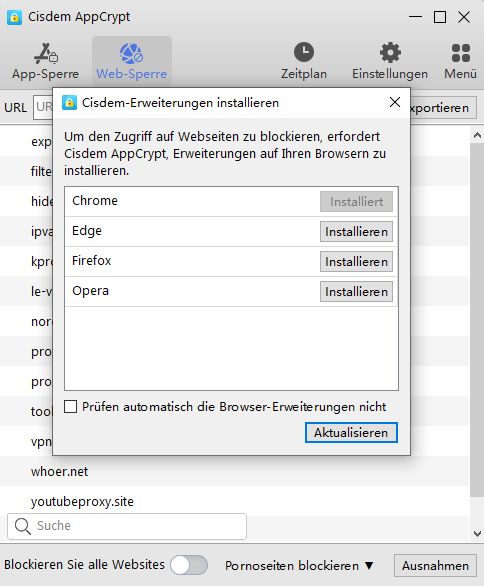Image resolution: width=484 pixels, height=586 pixels.
Task: Select the list entry starting with le-v
Action: pos(41,291)
